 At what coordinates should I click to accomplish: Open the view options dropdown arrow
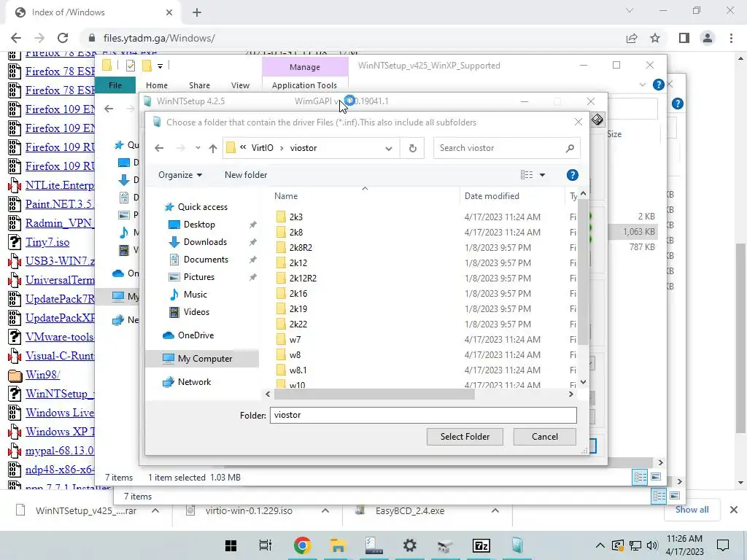tap(542, 175)
